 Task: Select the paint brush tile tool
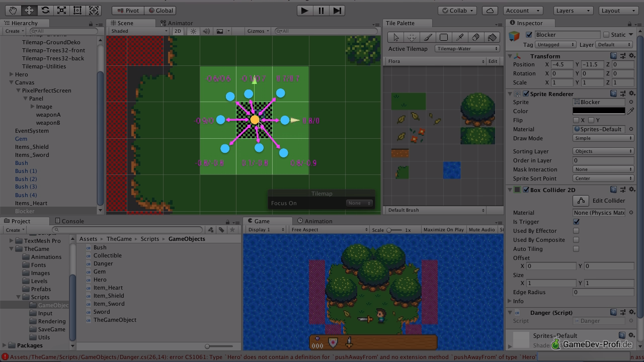click(x=428, y=37)
